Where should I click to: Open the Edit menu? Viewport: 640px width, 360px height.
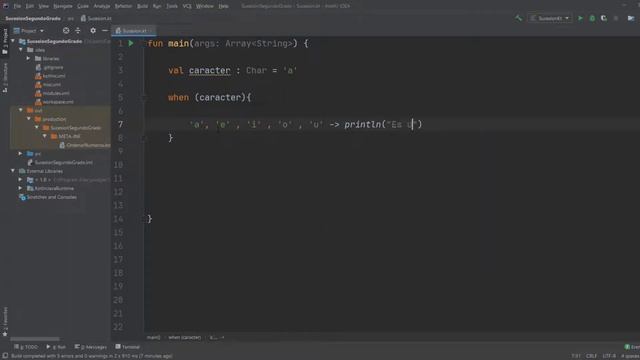[30, 6]
